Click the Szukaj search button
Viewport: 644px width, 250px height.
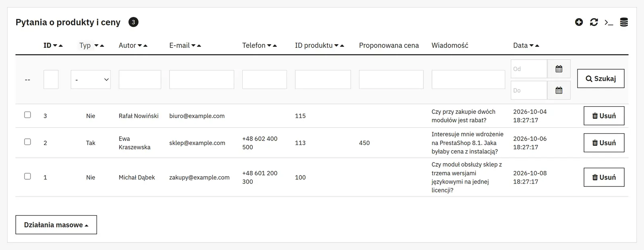point(601,79)
